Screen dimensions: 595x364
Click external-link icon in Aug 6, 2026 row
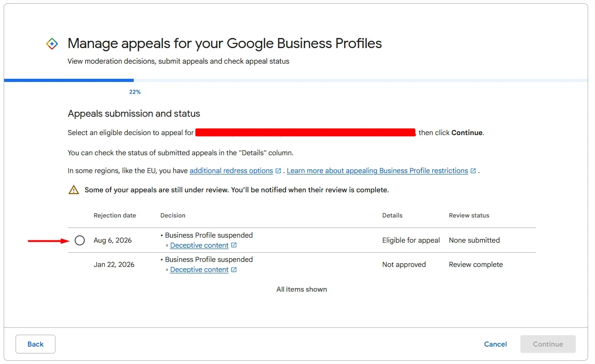[234, 245]
